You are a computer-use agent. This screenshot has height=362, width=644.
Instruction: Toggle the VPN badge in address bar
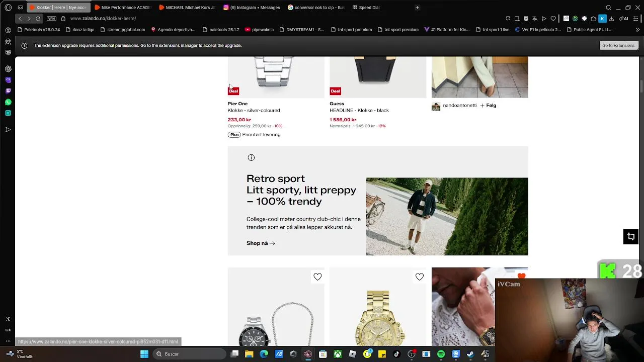[x=51, y=19]
